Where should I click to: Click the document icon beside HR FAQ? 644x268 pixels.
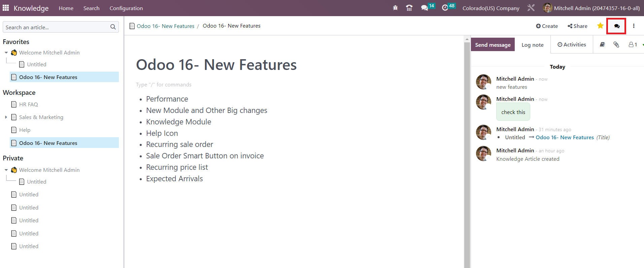point(14,104)
